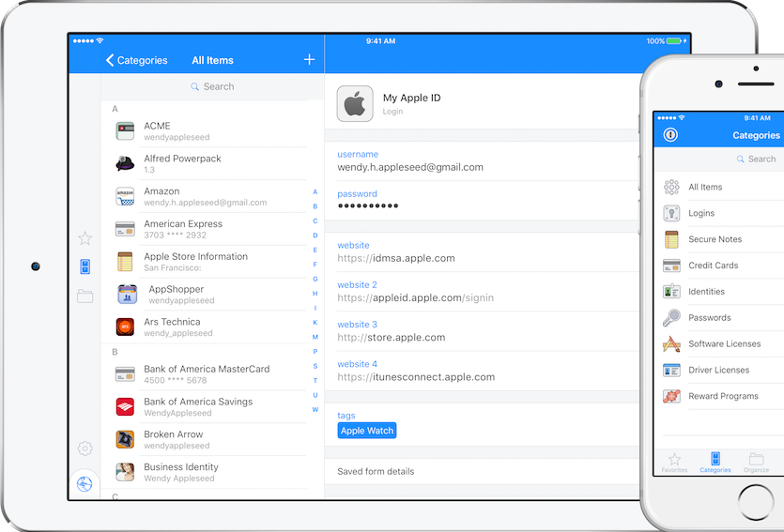
Task: Open Software Licenses category on iPhone
Action: [720, 343]
